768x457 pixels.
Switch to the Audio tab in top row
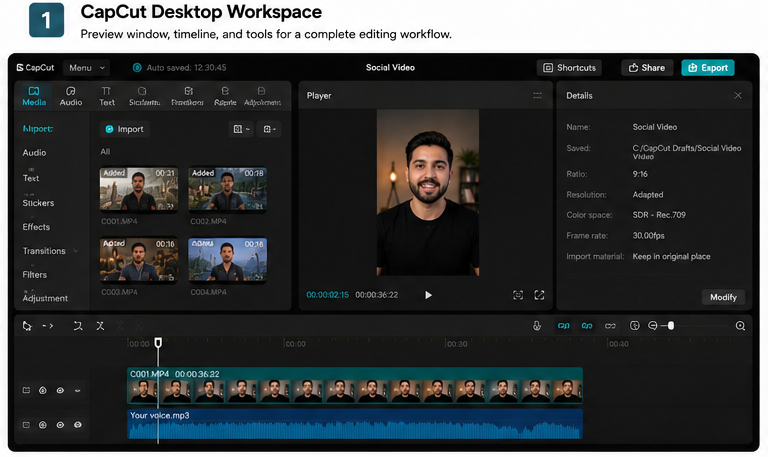click(71, 96)
